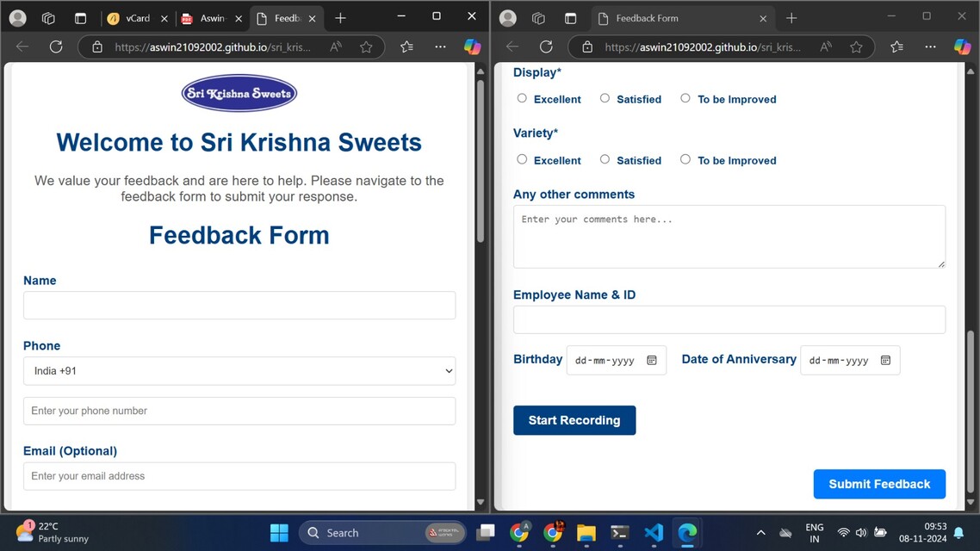Screen dimensions: 980x551
Task: Select Satisfied for Variety rating
Action: point(605,159)
